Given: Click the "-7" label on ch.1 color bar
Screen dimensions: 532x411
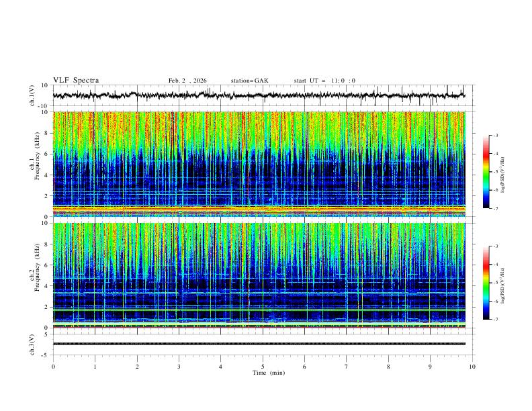Looking at the screenshot, I should point(496,208).
